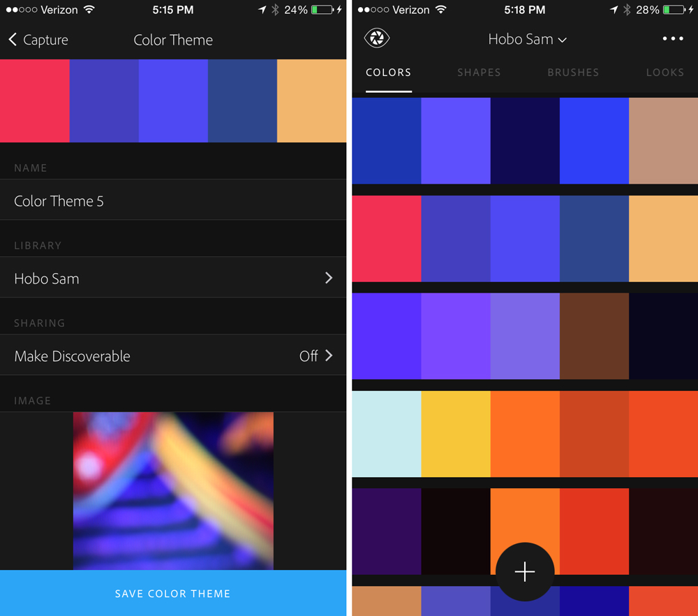Switch to the BRUSHES tab
The width and height of the screenshot is (698, 616).
point(573,73)
